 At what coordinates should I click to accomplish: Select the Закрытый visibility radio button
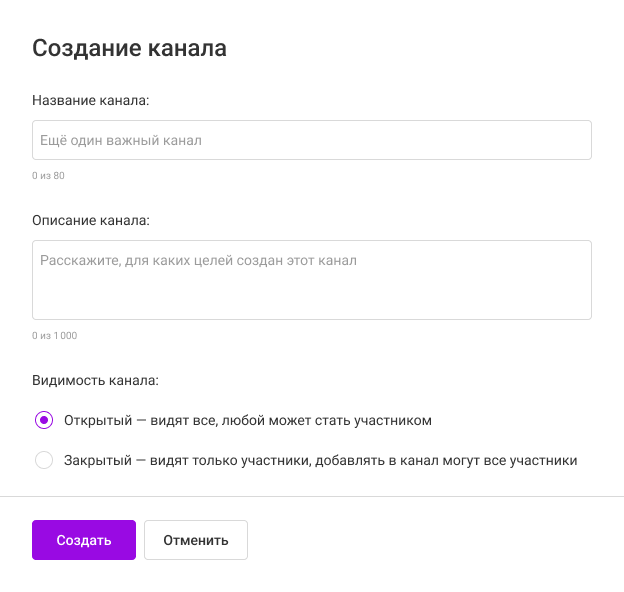click(44, 461)
